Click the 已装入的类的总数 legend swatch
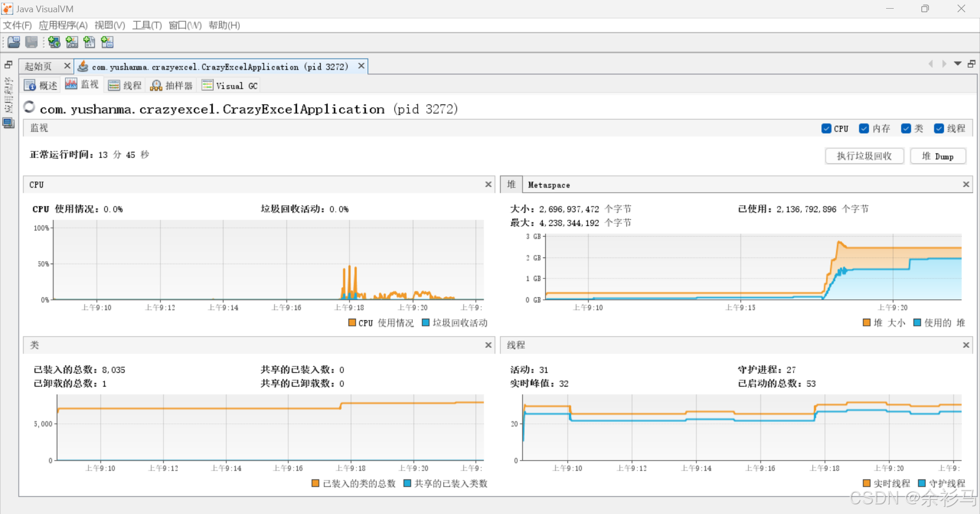This screenshot has width=980, height=514. pos(315,483)
